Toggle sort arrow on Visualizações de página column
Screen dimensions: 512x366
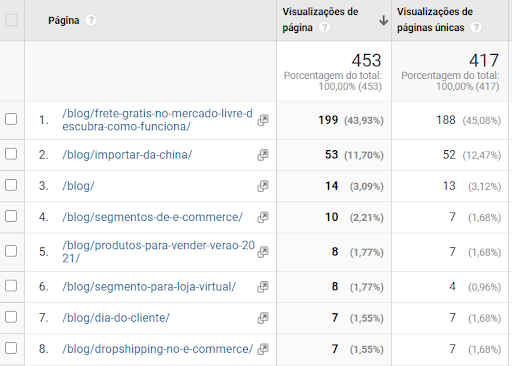tap(384, 20)
